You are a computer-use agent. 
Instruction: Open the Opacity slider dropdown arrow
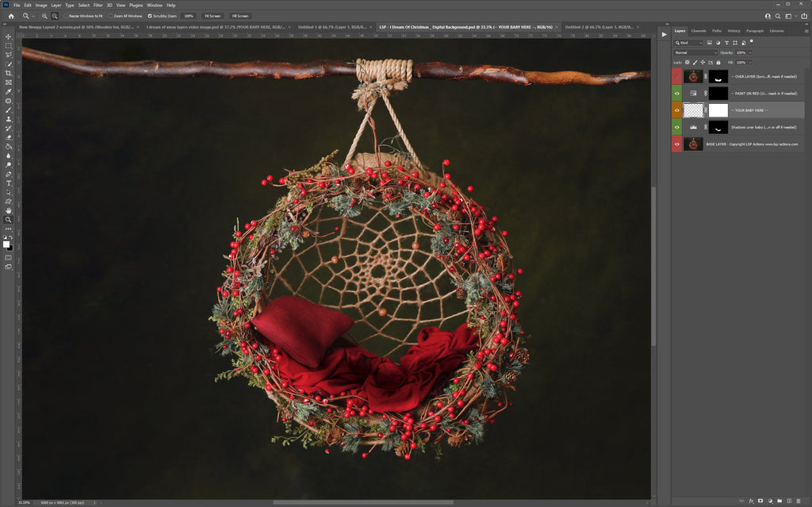(x=750, y=52)
